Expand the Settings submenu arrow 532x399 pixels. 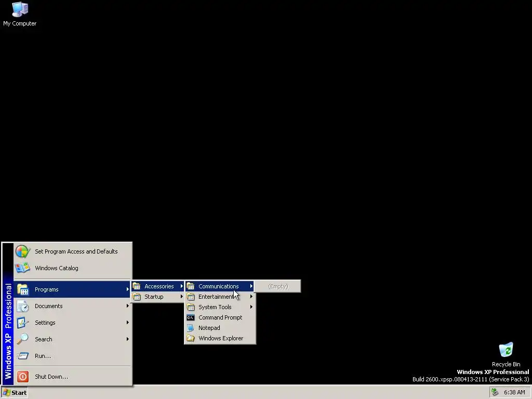pyautogui.click(x=128, y=323)
